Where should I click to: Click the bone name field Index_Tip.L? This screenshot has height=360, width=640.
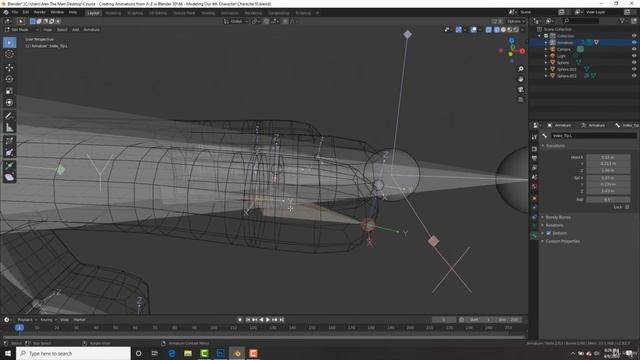click(x=594, y=136)
